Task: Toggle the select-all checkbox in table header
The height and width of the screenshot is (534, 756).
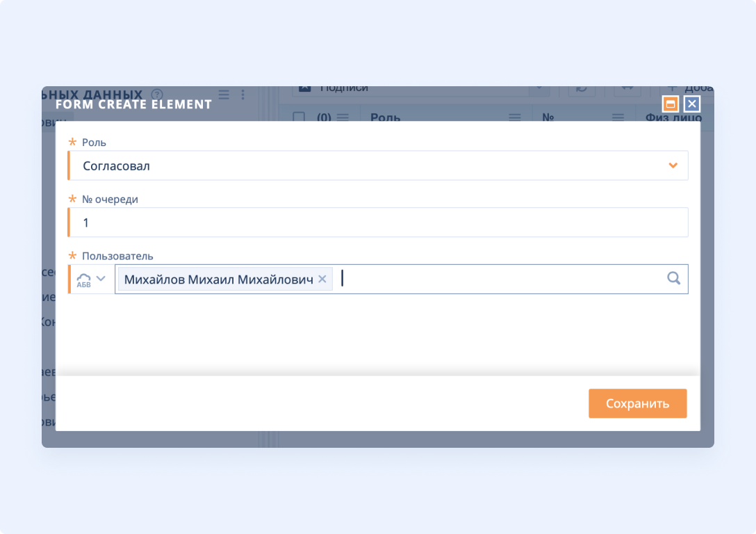Action: (x=299, y=118)
